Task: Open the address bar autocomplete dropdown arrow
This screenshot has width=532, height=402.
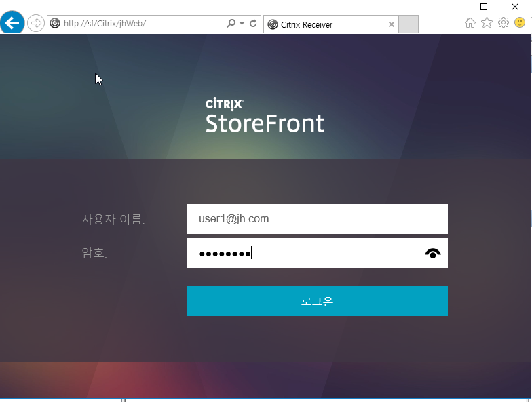Action: click(x=242, y=23)
